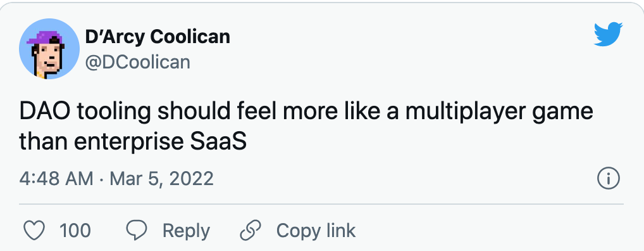Click the chain link icon
Viewport: 644px width, 251px height.
tap(250, 231)
